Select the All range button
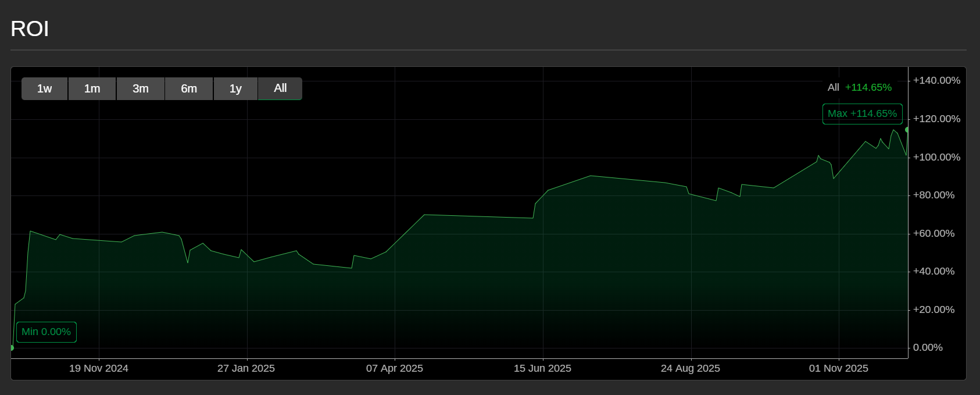 (x=280, y=88)
